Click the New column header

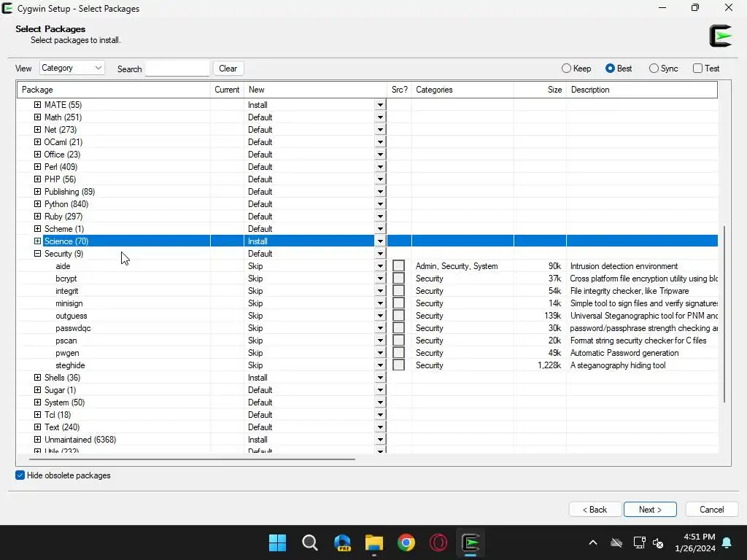[x=315, y=90]
